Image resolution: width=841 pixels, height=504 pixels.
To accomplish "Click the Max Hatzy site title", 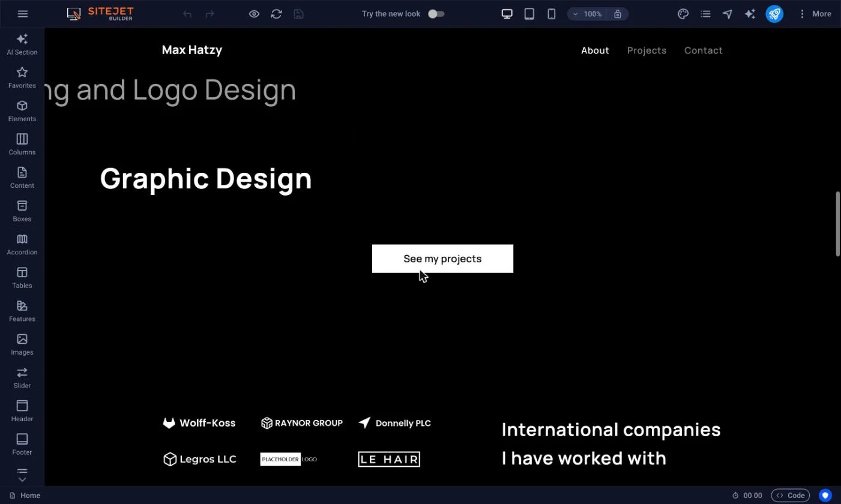I will click(192, 50).
